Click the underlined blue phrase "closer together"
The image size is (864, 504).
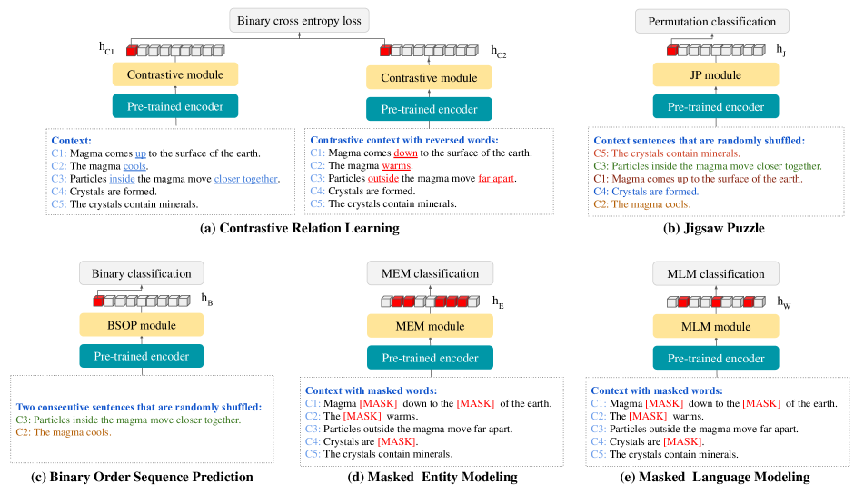pyautogui.click(x=246, y=179)
